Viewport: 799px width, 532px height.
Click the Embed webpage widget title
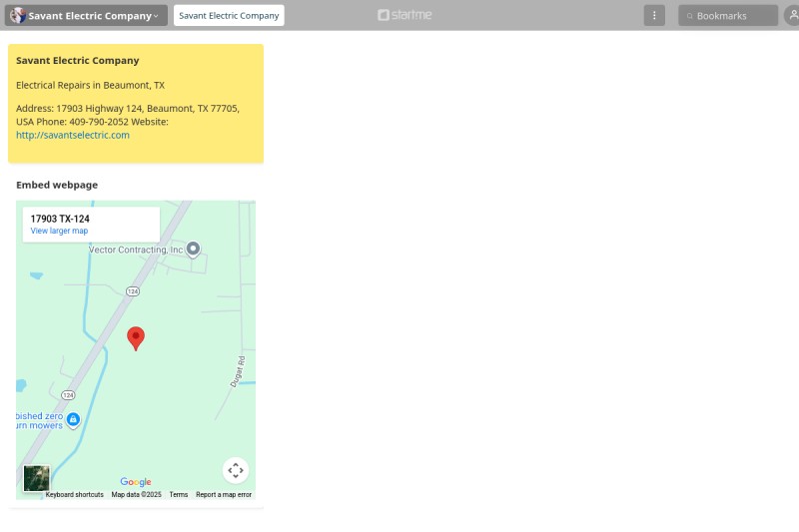[57, 185]
